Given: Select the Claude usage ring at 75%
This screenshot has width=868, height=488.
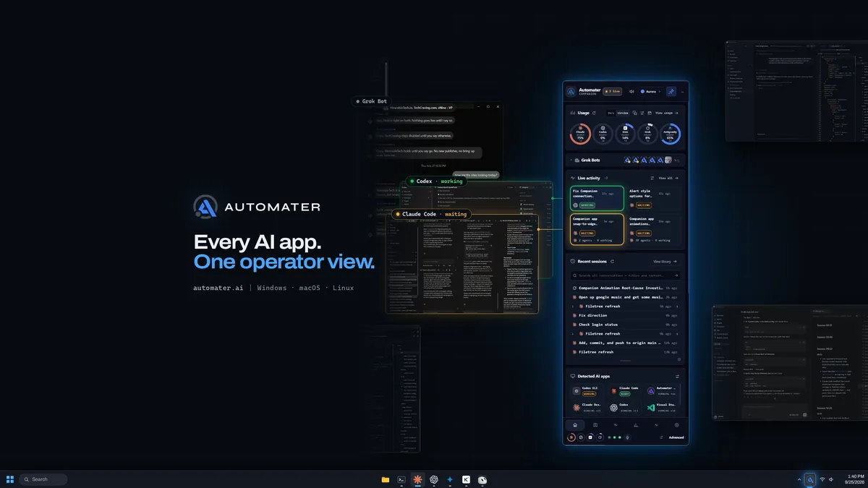Looking at the screenshot, I should [580, 134].
